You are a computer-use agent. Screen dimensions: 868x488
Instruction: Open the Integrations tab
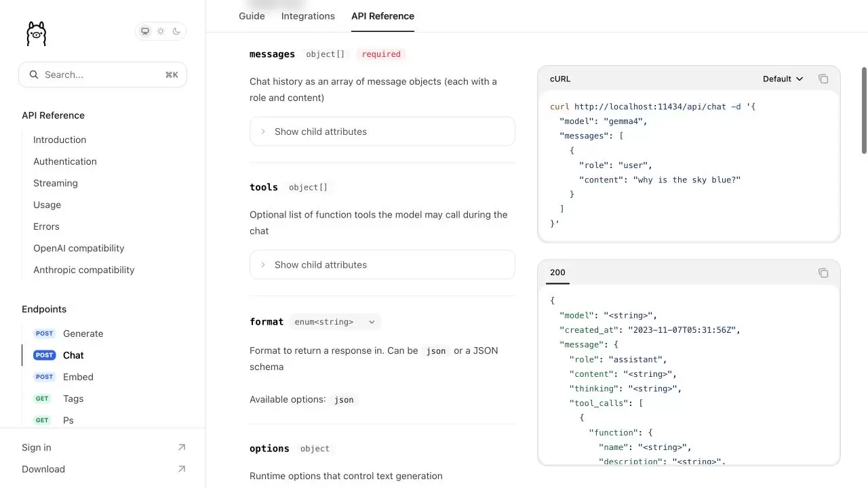click(x=308, y=16)
